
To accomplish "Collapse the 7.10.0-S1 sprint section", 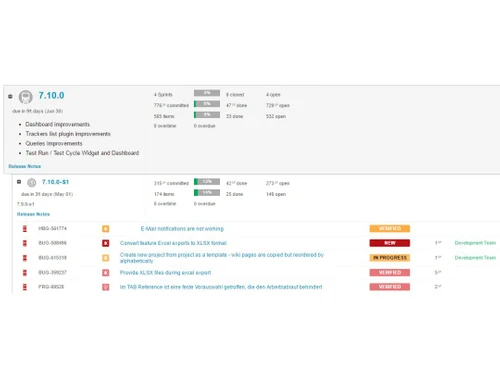I will click(x=19, y=182).
